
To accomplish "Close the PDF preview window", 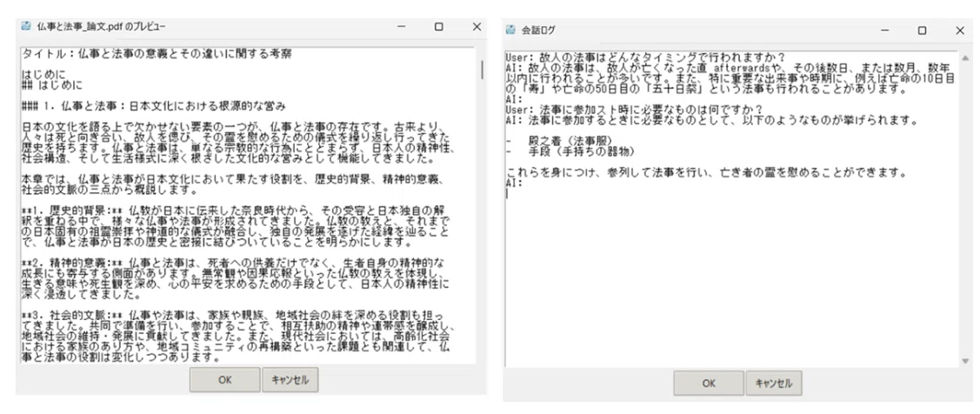I will [477, 27].
